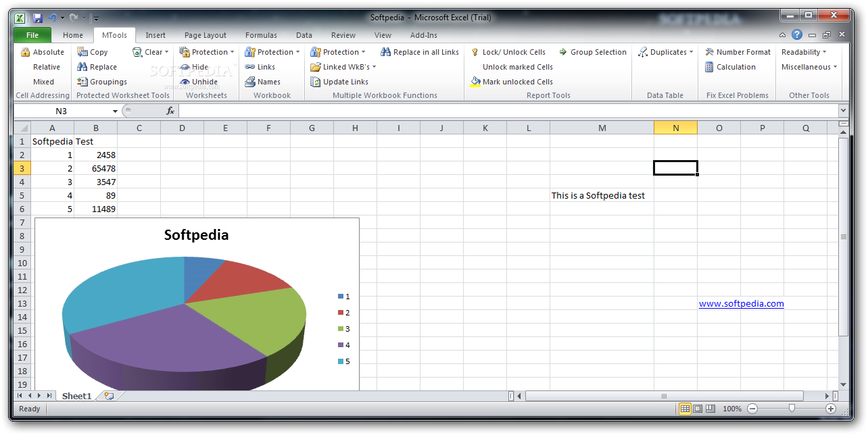Image resolution: width=868 pixels, height=435 pixels.
Task: Select column header N
Action: pyautogui.click(x=675, y=128)
